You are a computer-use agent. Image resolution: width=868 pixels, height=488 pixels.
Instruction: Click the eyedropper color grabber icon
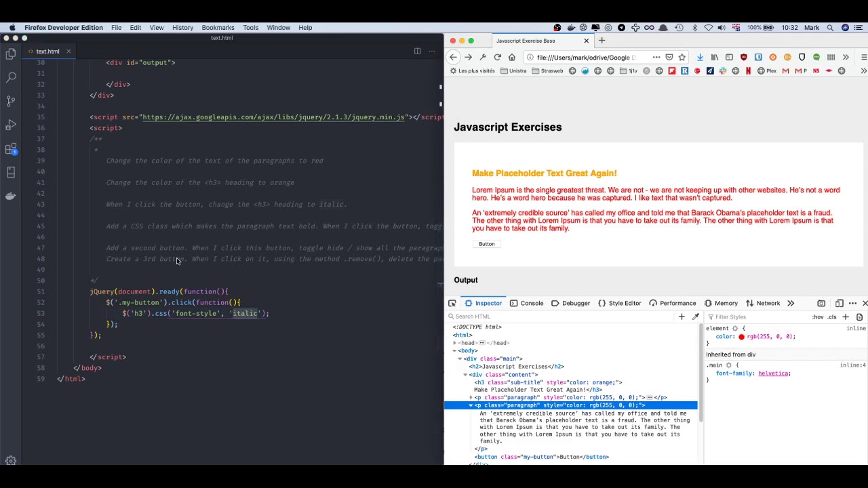696,317
